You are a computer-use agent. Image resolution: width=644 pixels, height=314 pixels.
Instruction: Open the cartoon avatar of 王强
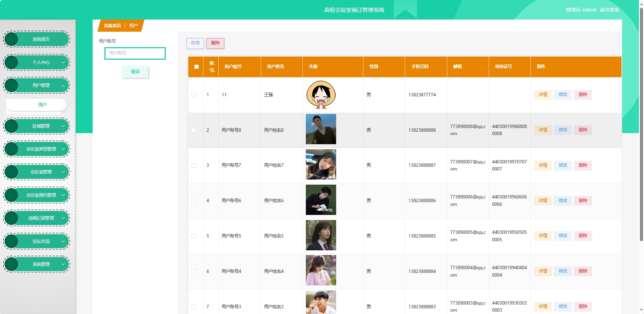[321, 95]
